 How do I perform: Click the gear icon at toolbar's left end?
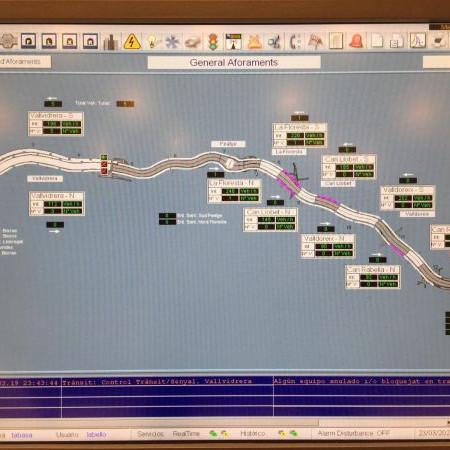8,41
